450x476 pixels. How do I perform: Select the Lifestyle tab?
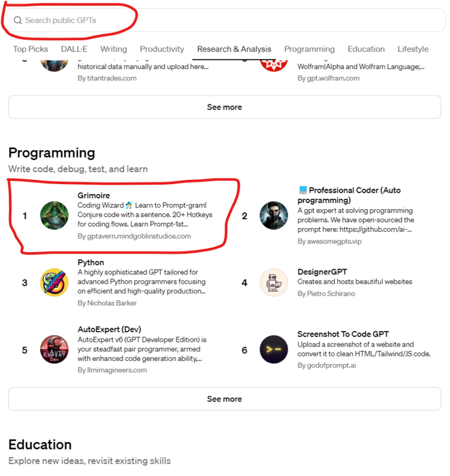(x=413, y=49)
